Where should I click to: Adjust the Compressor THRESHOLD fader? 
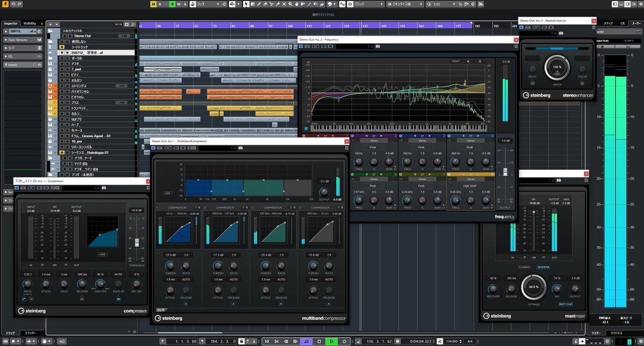(x=136, y=242)
